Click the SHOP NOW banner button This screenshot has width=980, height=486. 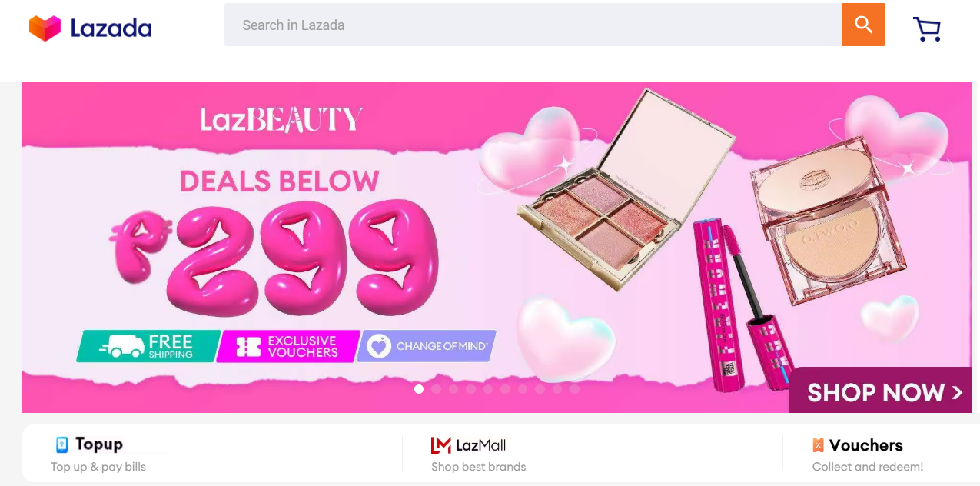point(880,391)
